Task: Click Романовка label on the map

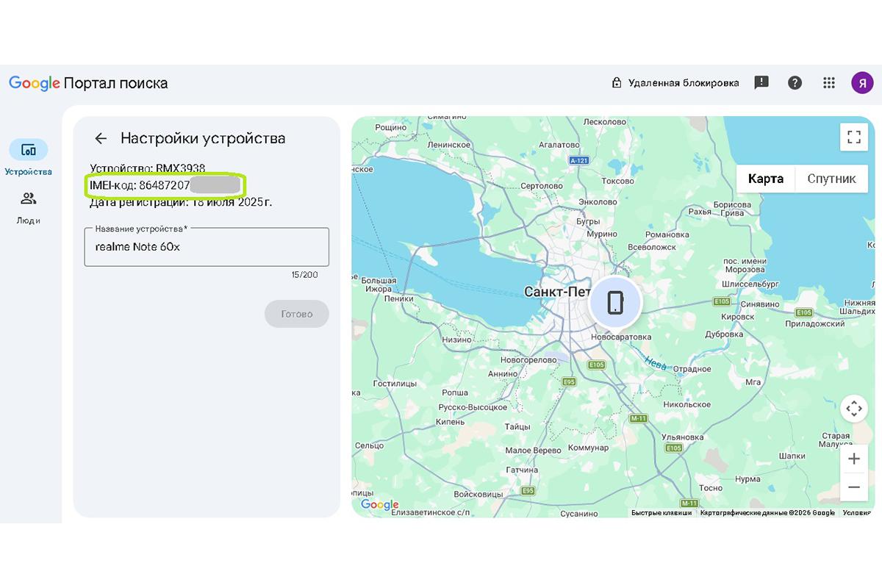Action: pos(666,234)
